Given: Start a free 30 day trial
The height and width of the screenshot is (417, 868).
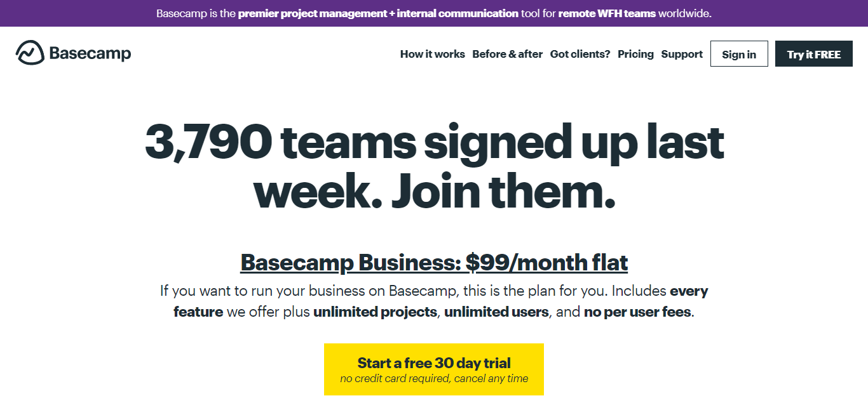Looking at the screenshot, I should [434, 369].
